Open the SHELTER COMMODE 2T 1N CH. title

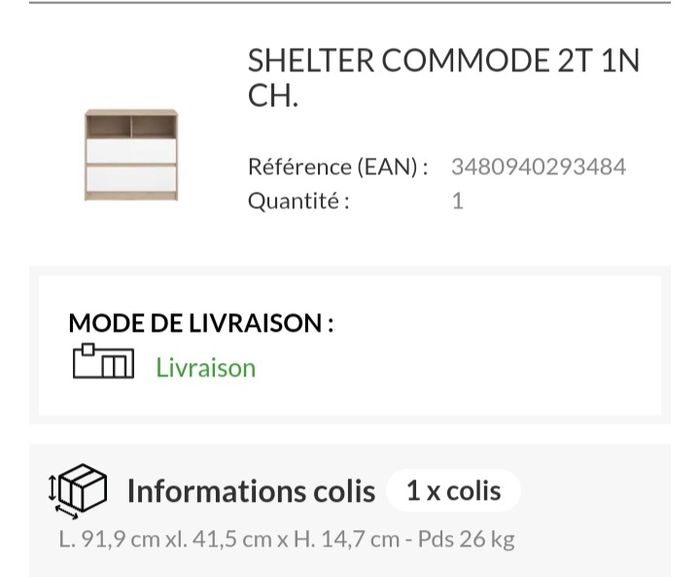click(442, 78)
